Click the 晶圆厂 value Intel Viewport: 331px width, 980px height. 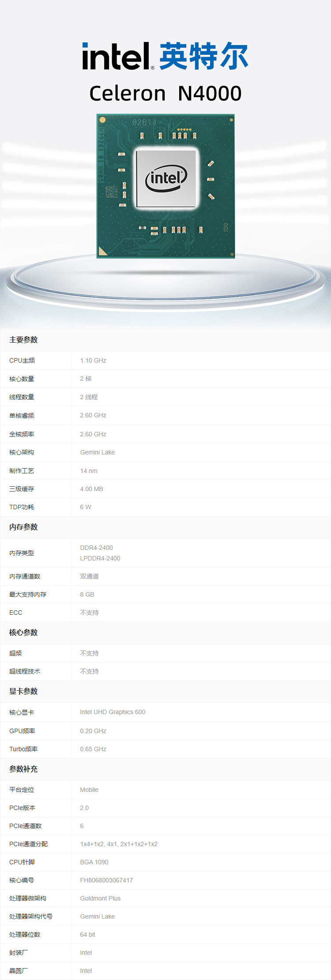(86, 971)
